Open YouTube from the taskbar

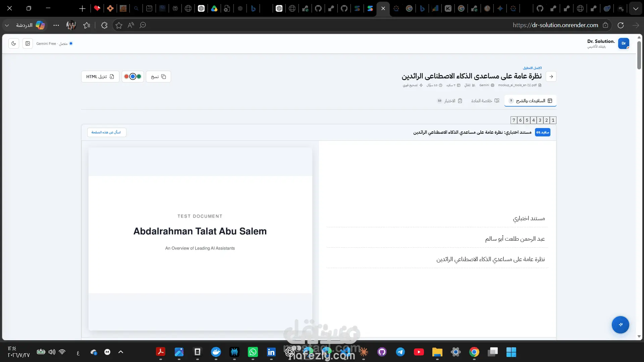coord(419,352)
